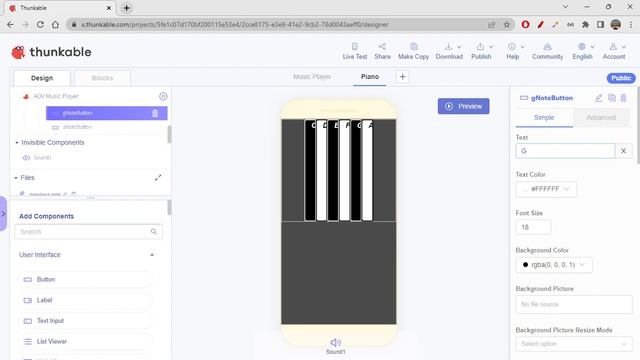
Task: Add a Text Input component
Action: (85, 321)
